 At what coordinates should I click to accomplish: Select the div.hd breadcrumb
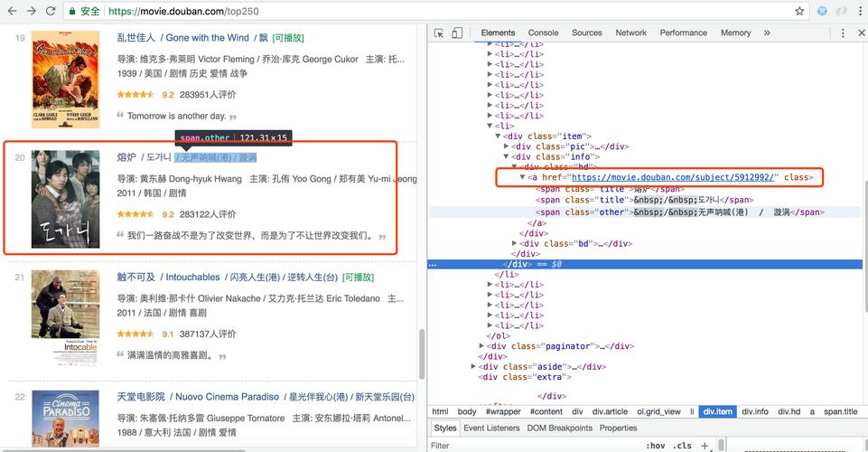(789, 411)
